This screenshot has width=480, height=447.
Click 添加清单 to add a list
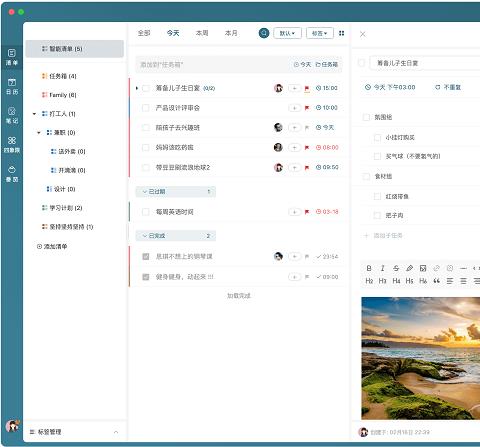[52, 246]
